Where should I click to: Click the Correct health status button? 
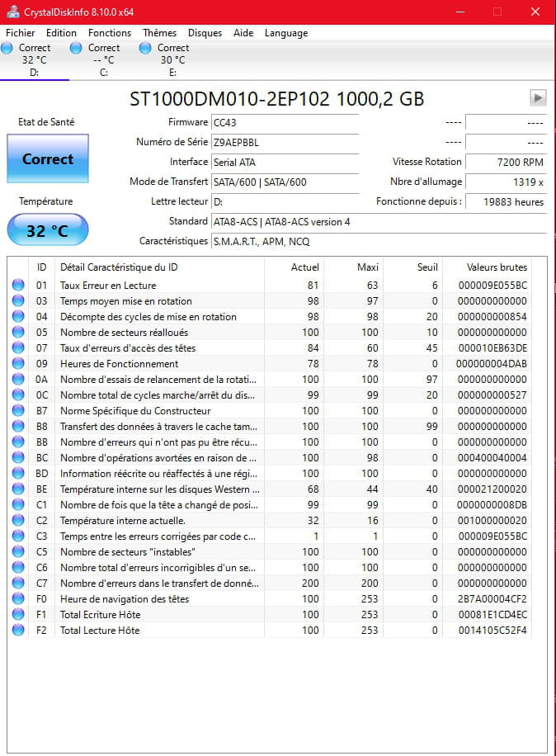[x=48, y=158]
